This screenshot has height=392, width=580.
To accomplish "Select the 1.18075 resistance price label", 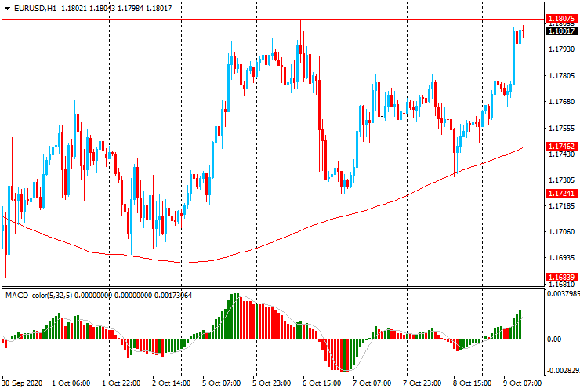I will click(x=561, y=19).
